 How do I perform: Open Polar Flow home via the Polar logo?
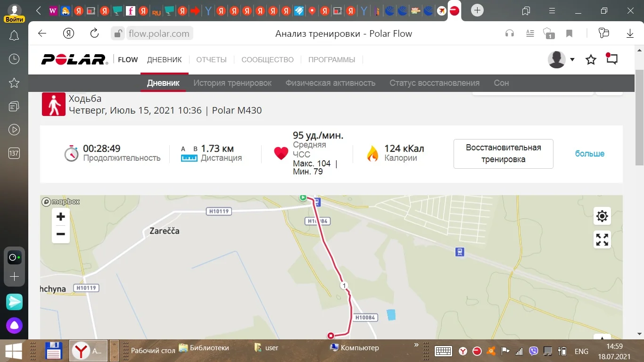[x=74, y=59]
